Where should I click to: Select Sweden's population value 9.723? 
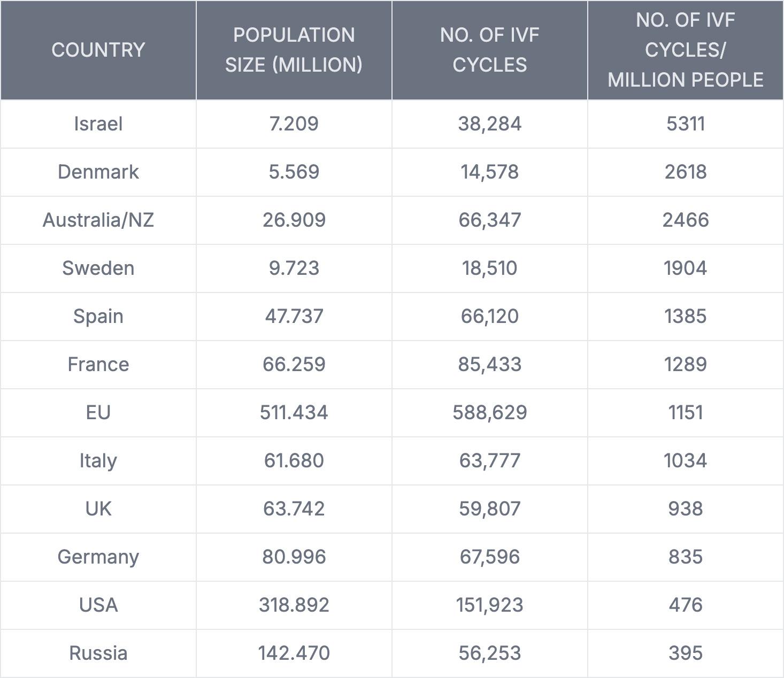click(294, 268)
